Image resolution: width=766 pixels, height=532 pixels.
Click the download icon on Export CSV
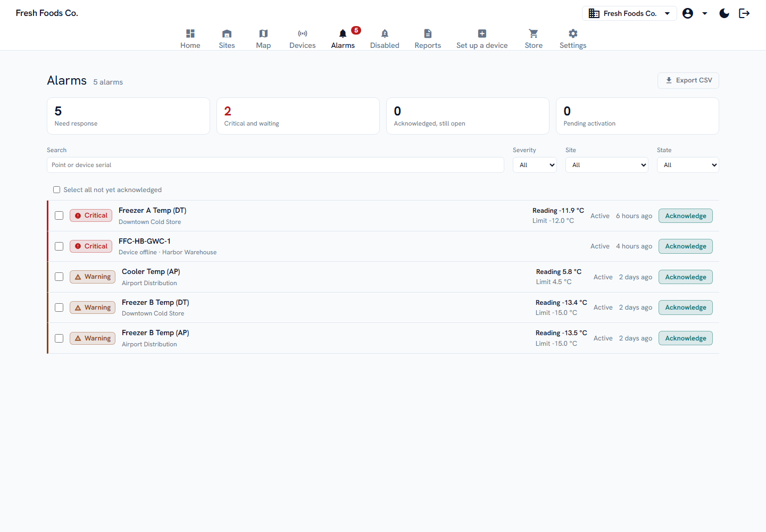pos(669,80)
